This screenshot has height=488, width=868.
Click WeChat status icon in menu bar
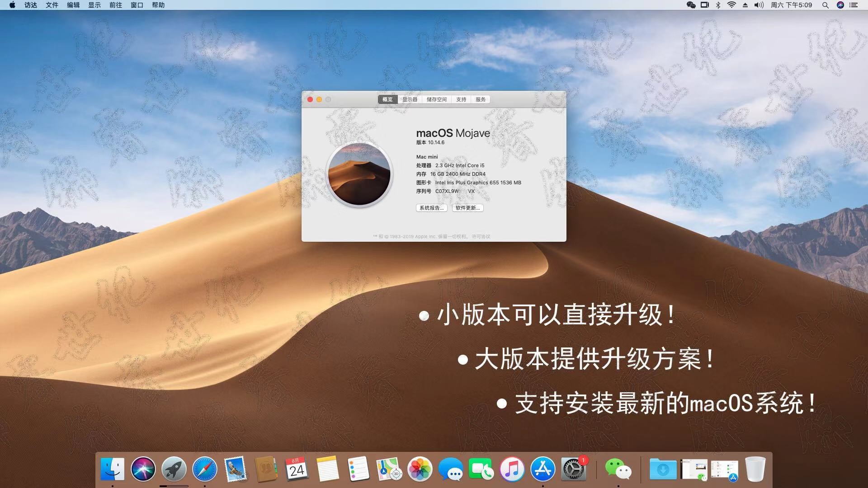[x=691, y=5]
